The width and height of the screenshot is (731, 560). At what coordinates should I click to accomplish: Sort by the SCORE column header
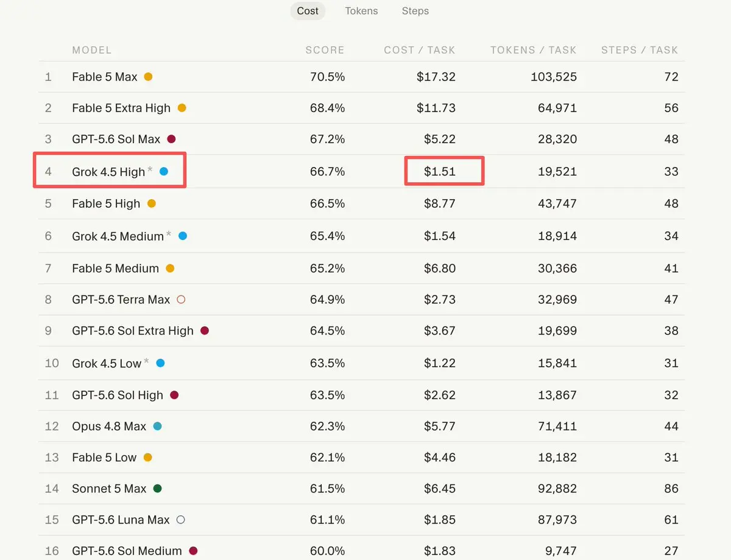(325, 50)
